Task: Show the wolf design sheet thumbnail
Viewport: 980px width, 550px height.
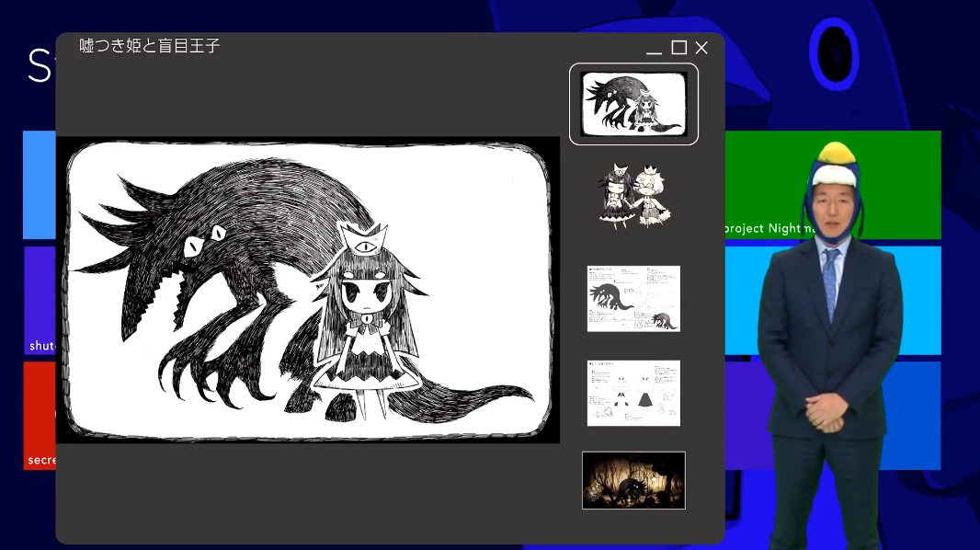Action: tap(633, 299)
